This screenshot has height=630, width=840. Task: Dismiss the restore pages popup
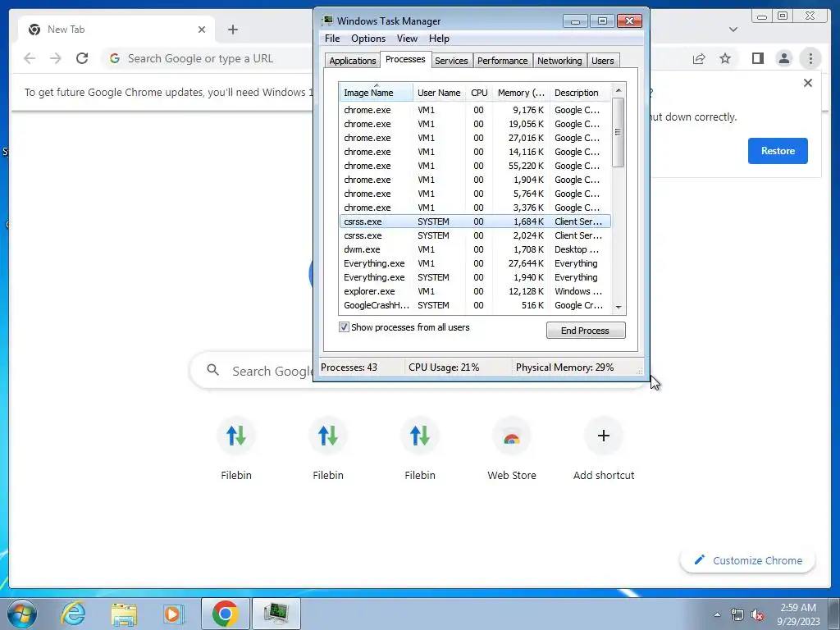click(x=808, y=83)
